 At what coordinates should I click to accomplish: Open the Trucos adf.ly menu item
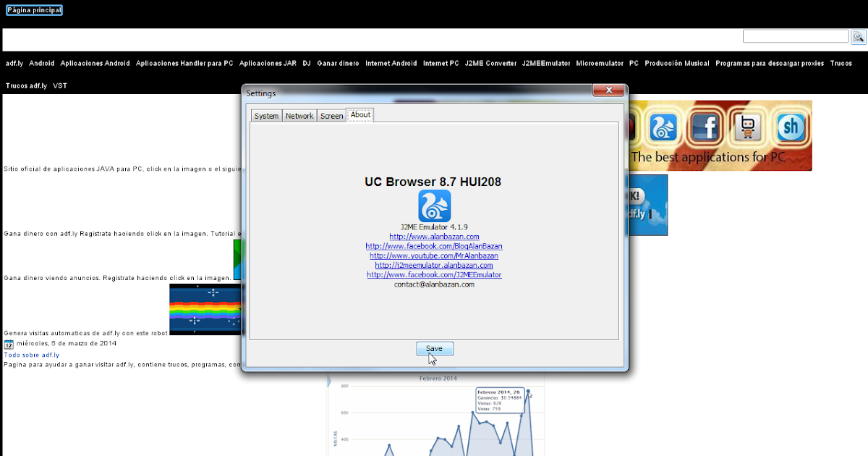coord(26,86)
